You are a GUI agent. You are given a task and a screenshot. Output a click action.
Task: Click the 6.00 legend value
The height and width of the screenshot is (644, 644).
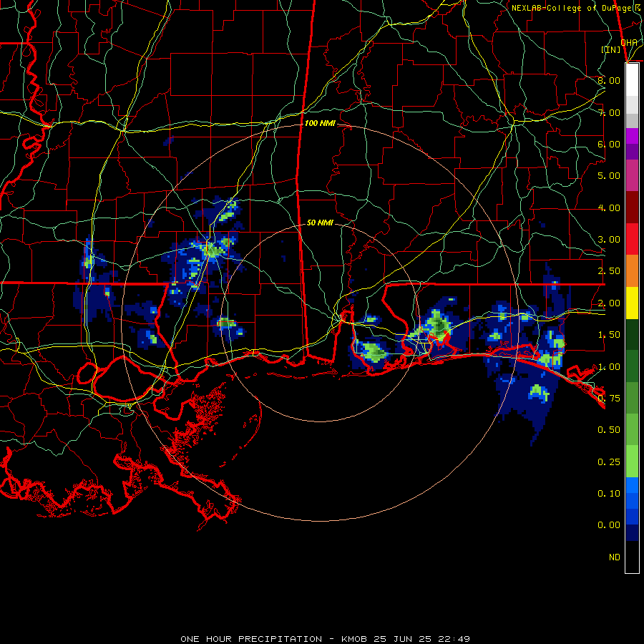pyautogui.click(x=609, y=144)
